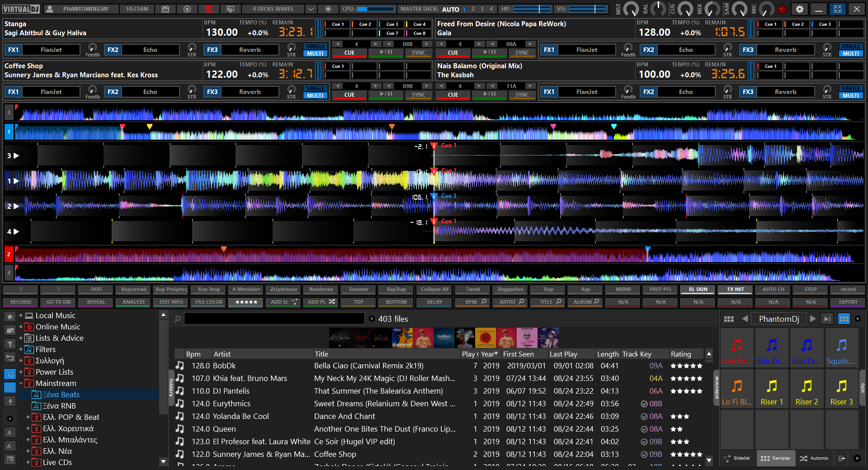This screenshot has height=470, width=868.
Task: Click add virtual folder icon in sidebar
Action: point(10,330)
